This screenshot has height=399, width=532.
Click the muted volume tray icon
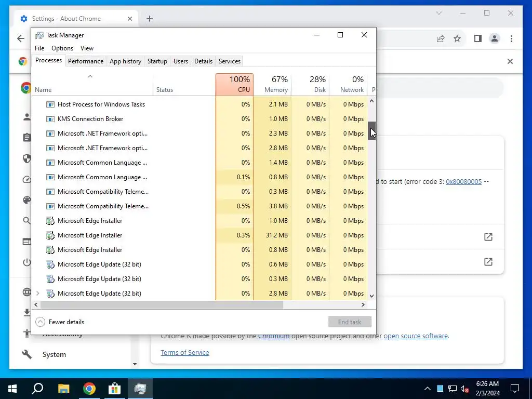pyautogui.click(x=464, y=389)
